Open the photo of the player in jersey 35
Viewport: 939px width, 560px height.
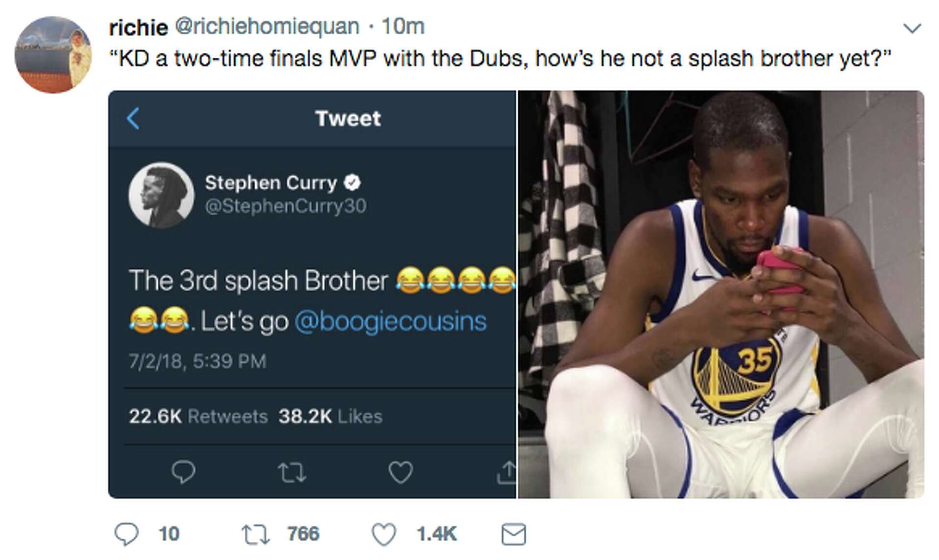click(x=721, y=294)
